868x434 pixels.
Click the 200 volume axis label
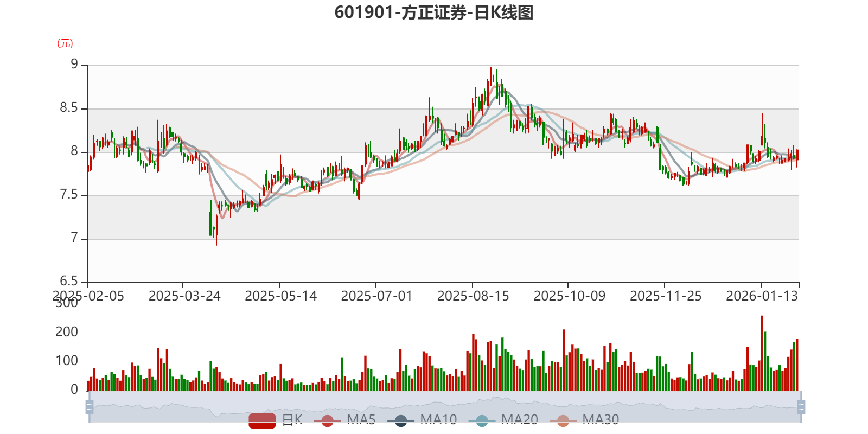point(67,331)
